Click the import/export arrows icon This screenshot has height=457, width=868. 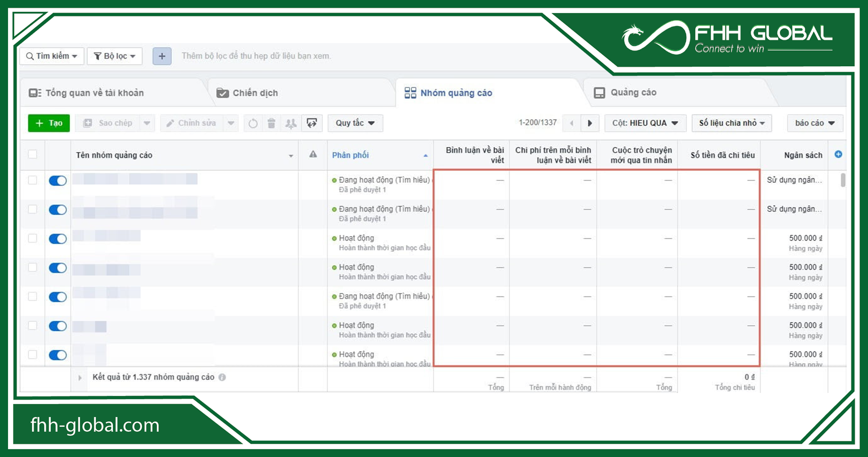point(312,123)
